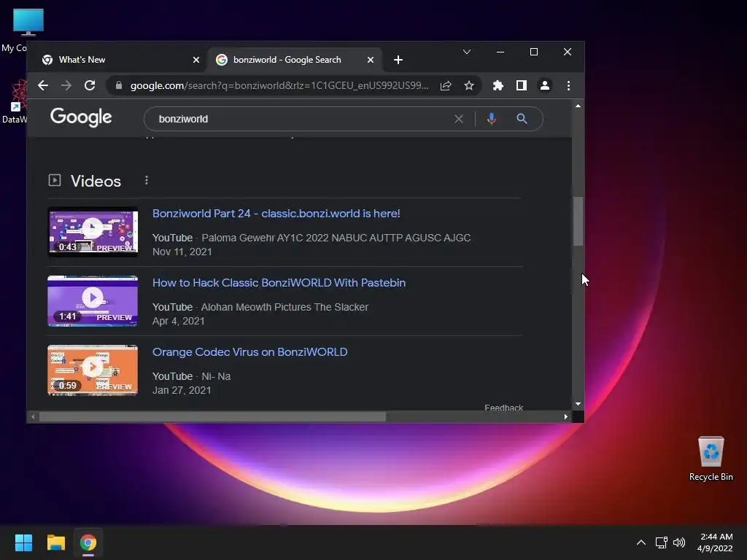The image size is (747, 560).
Task: Click the Chrome taskbar icon
Action: click(88, 542)
